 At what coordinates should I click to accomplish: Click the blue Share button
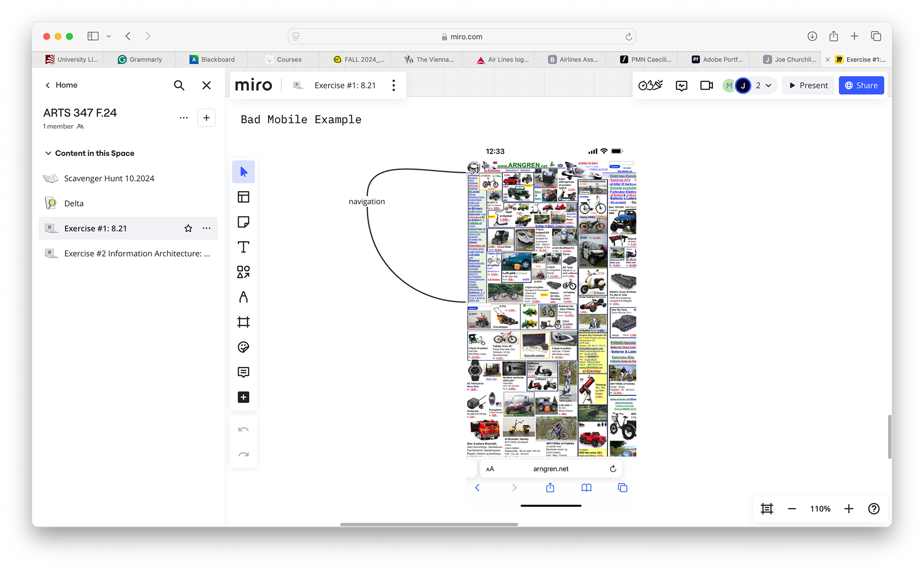tap(861, 85)
